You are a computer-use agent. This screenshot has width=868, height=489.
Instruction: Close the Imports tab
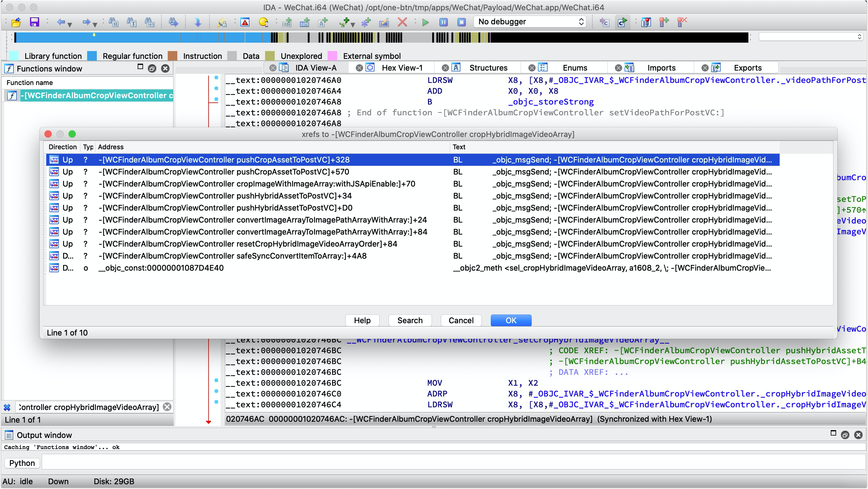coord(618,68)
